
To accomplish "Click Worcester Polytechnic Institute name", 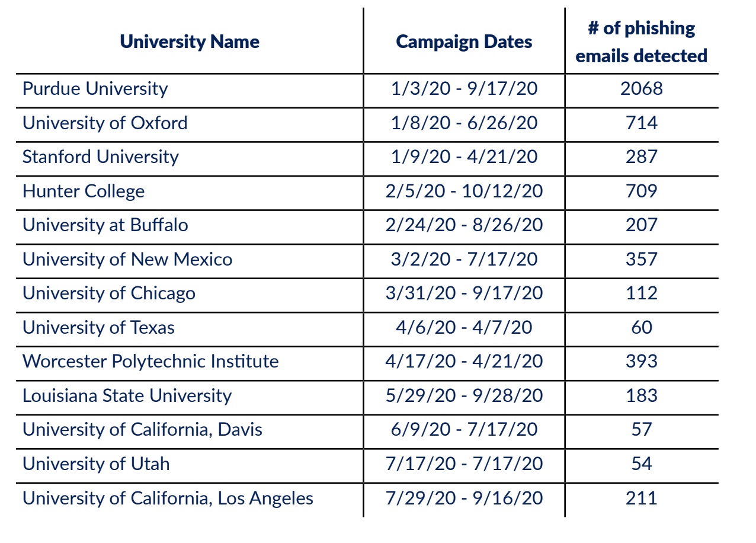I will coord(150,362).
